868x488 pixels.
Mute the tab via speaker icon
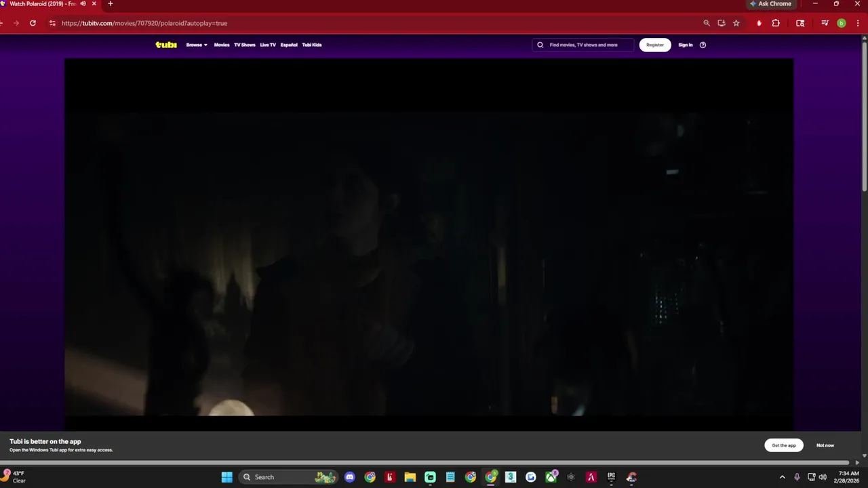pyautogui.click(x=83, y=3)
